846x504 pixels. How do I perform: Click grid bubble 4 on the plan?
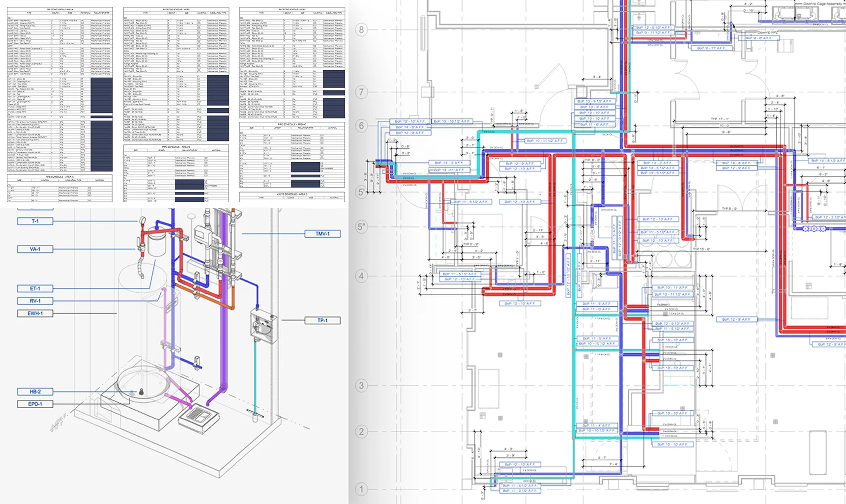(x=362, y=276)
